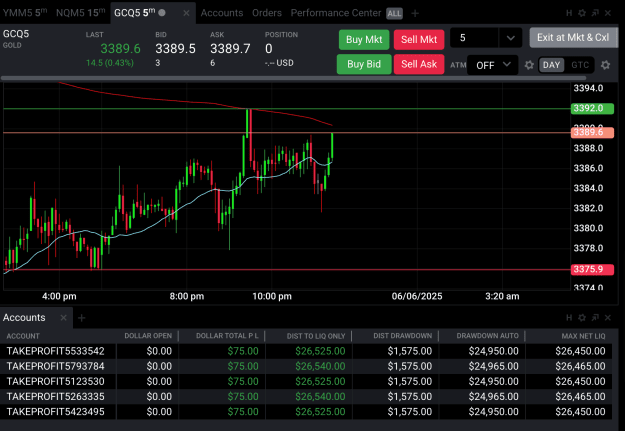This screenshot has width=625, height=431.
Task: Select GTC order duration
Action: (x=580, y=65)
